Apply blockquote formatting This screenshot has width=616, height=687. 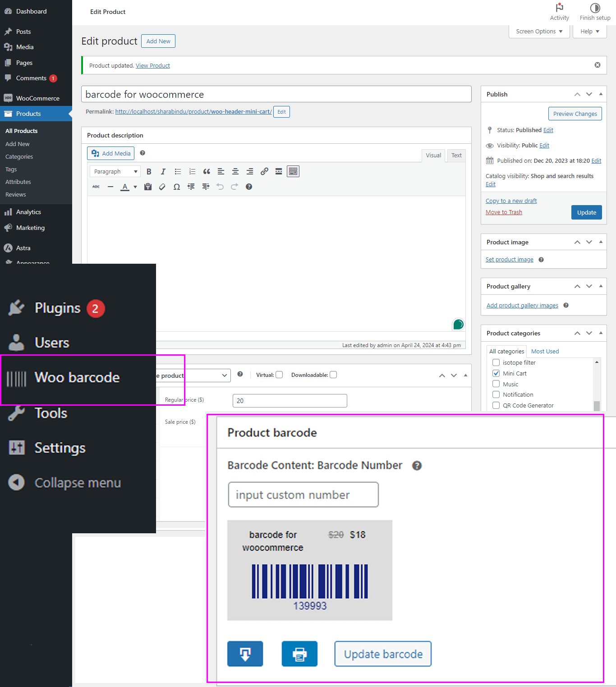207,171
